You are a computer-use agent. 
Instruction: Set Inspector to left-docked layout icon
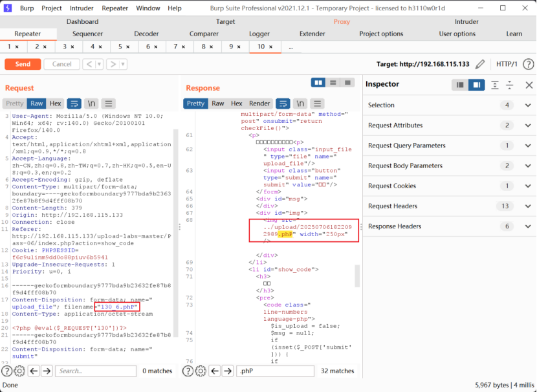(460, 85)
